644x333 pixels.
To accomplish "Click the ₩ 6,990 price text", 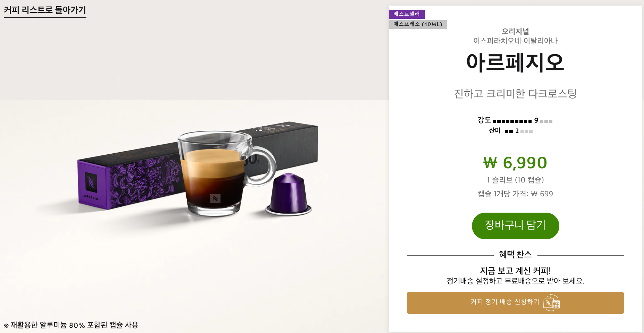I will (x=515, y=163).
